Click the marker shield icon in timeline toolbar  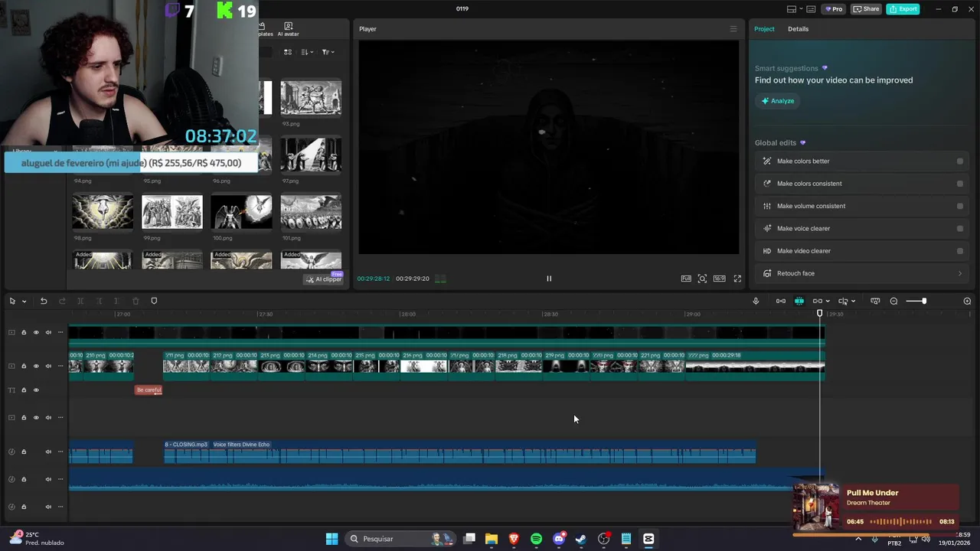[154, 301]
